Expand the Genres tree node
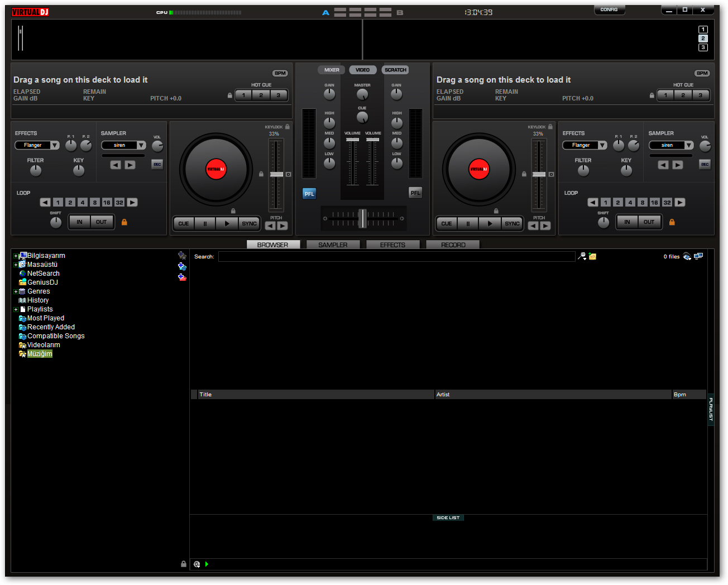 [x=16, y=292]
